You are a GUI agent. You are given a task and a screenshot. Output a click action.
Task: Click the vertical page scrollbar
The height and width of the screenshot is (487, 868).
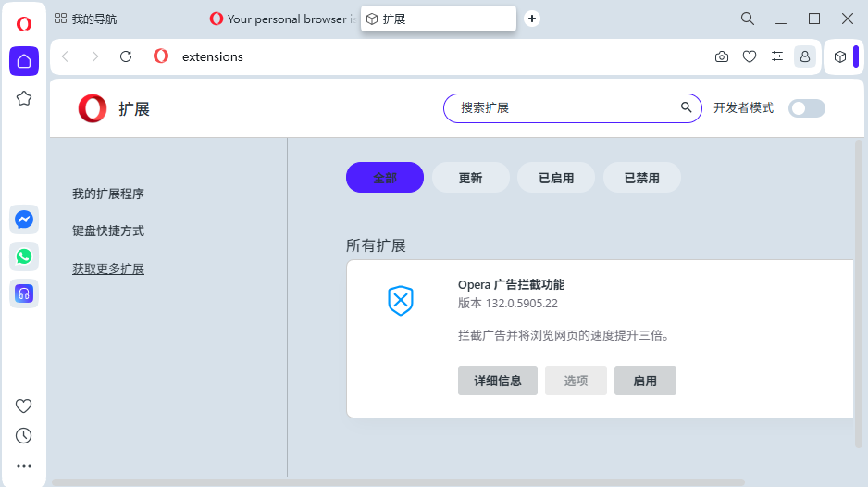coord(859,293)
